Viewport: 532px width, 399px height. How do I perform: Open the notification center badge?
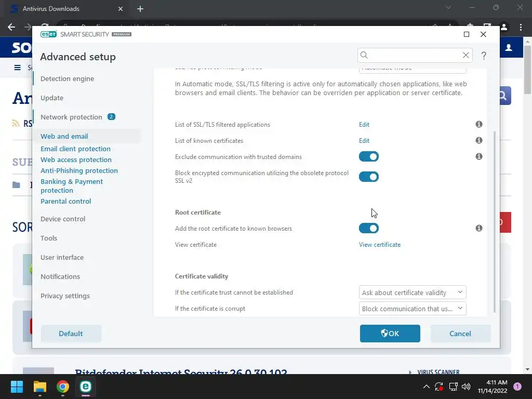(x=517, y=387)
